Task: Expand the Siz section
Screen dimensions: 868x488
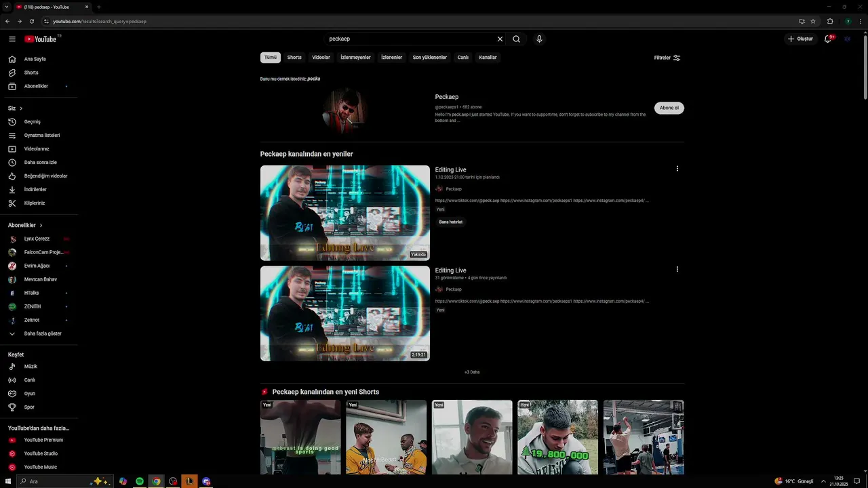Action: click(16, 108)
